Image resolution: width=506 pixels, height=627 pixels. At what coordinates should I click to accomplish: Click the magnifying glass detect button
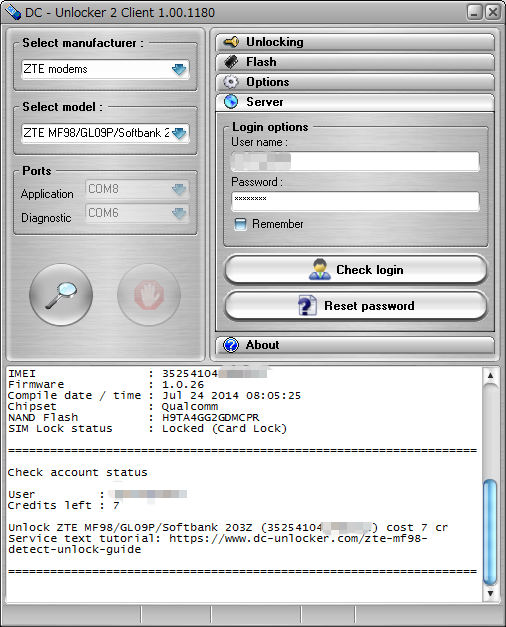tap(61, 295)
